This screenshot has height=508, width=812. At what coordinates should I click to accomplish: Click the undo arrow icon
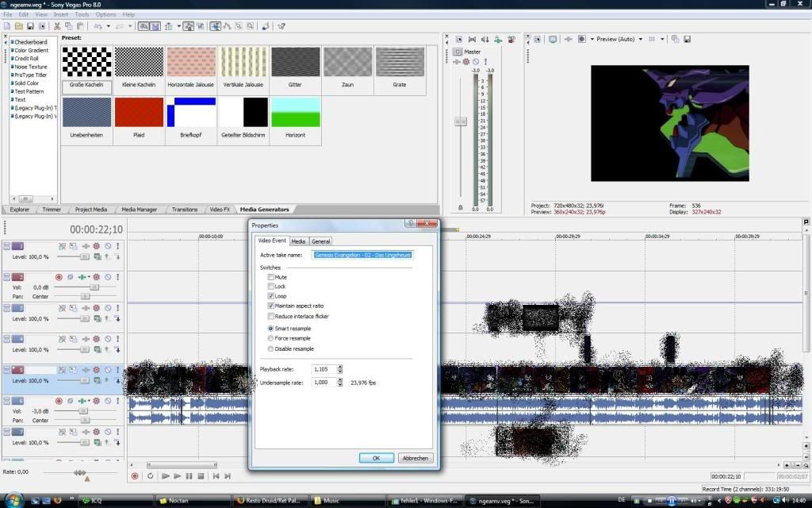click(98, 26)
